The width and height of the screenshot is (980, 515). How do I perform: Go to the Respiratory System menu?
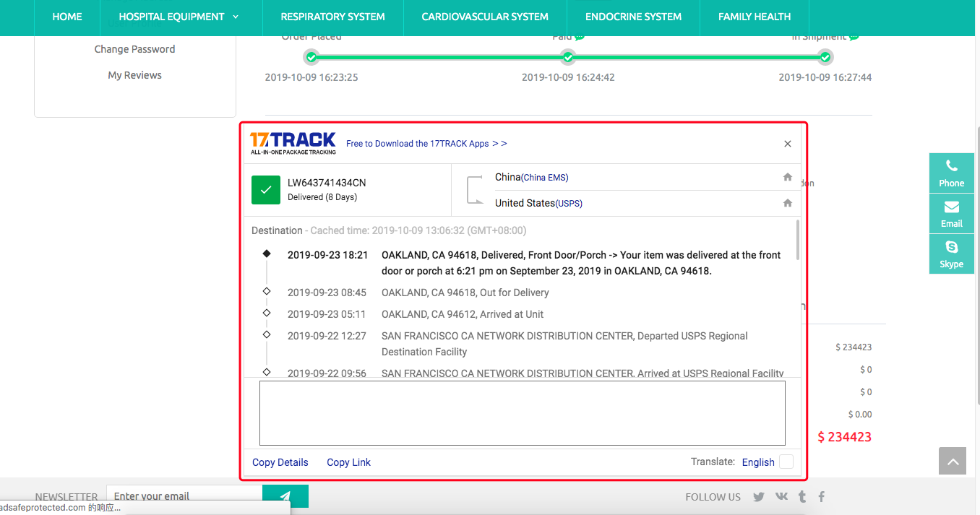[332, 17]
